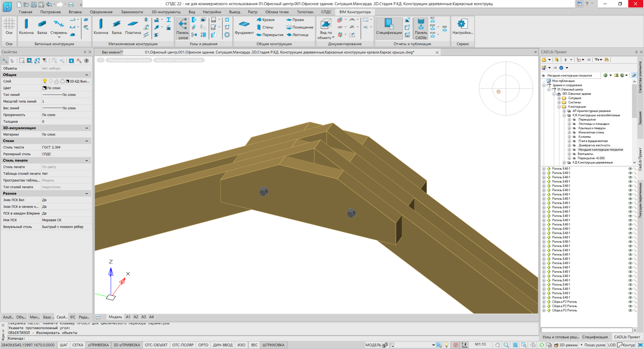Image resolution: width=644 pixels, height=349 pixels.
Task: Toggle visibility eye of Сборка Р2 Ригель
Action: tap(630, 302)
